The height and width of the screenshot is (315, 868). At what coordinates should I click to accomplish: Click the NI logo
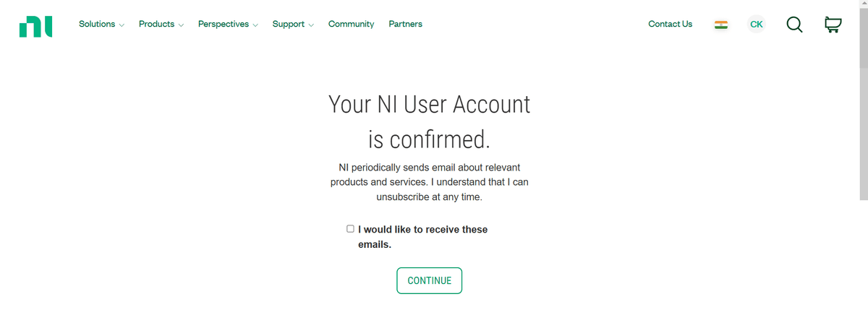coord(36,25)
